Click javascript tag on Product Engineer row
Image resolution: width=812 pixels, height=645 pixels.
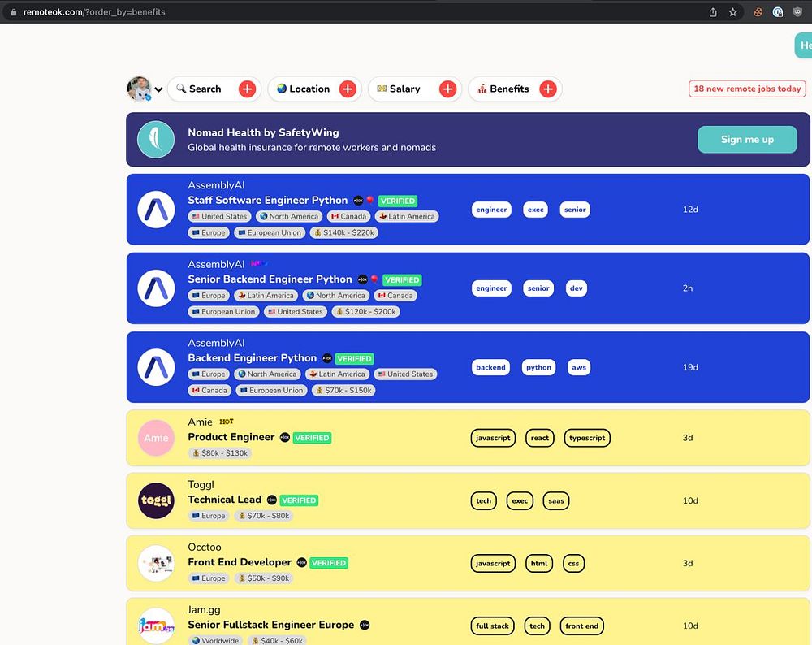point(493,438)
